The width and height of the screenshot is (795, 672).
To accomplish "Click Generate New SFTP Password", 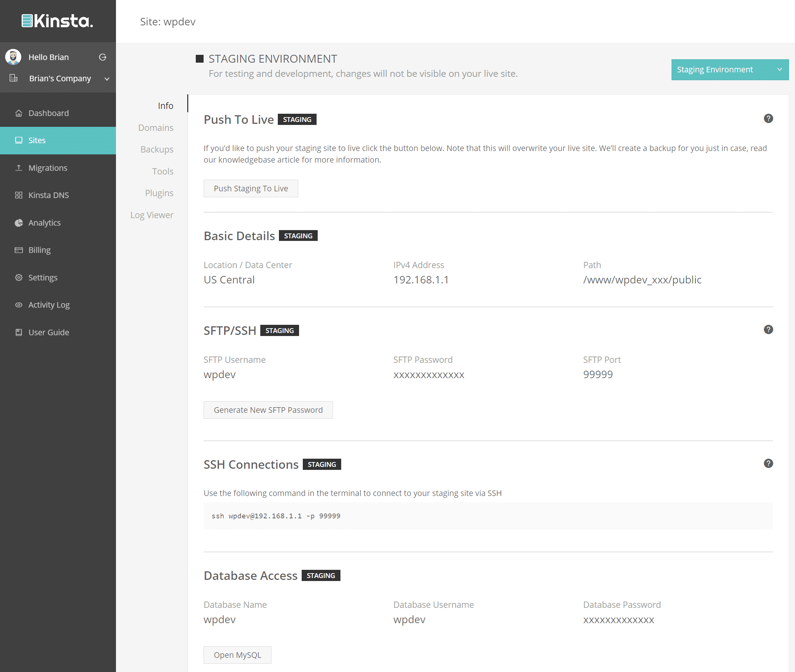I will (268, 410).
